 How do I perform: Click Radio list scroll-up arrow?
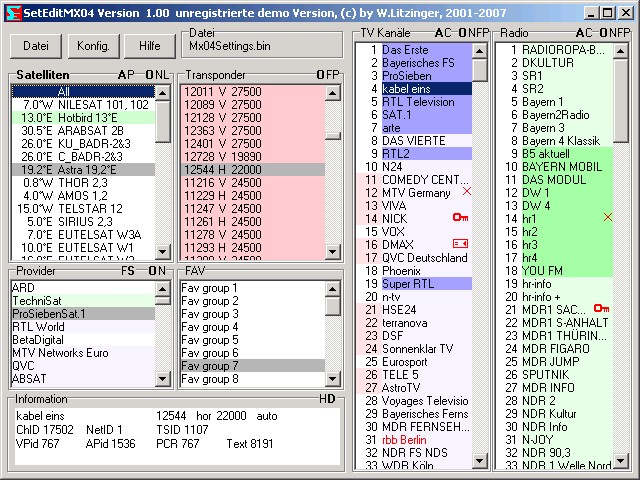(621, 51)
